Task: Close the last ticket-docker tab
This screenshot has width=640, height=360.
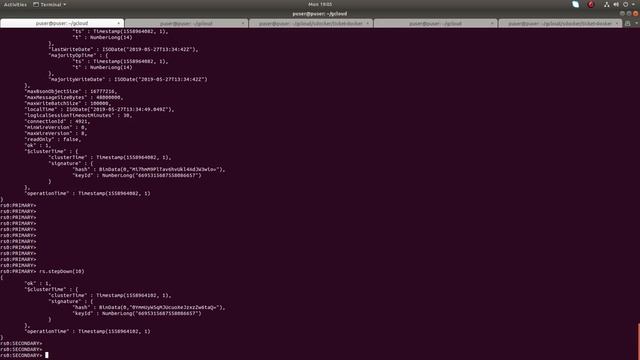Action: coord(617,23)
